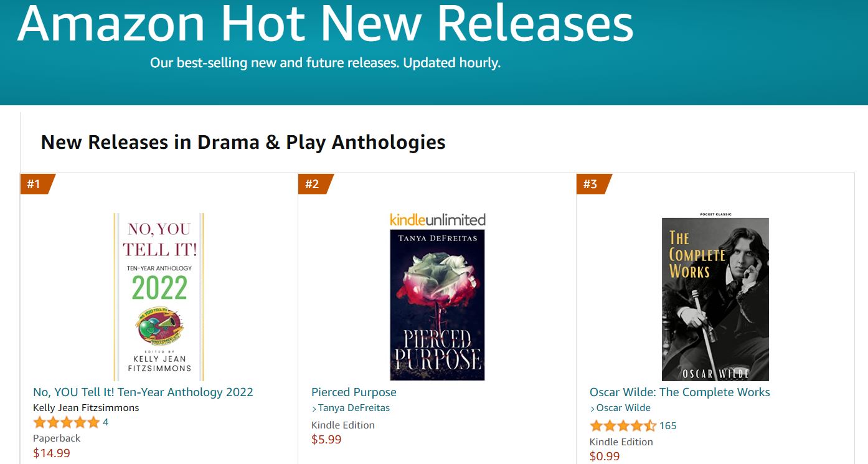Visit the Oscar Wilde author link
868x464 pixels.
click(620, 408)
